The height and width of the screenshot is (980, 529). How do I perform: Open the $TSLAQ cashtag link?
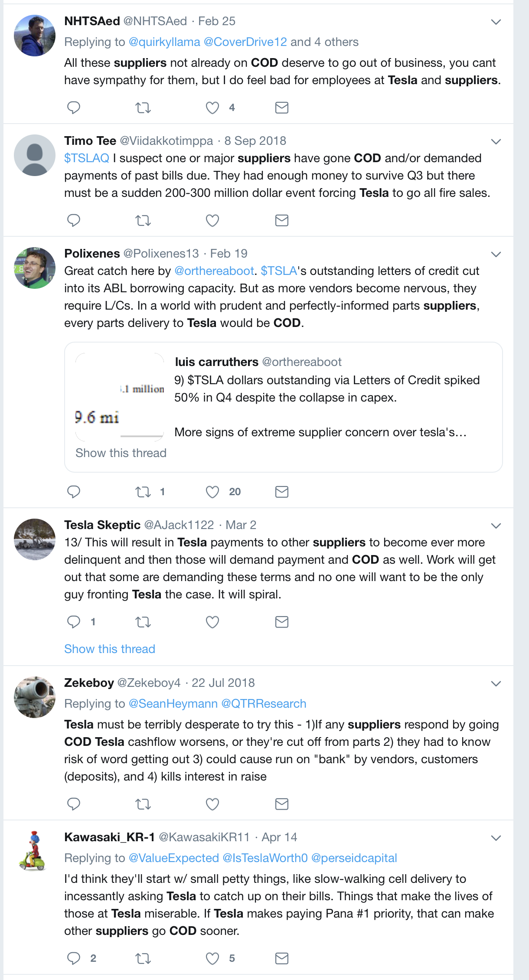click(87, 158)
